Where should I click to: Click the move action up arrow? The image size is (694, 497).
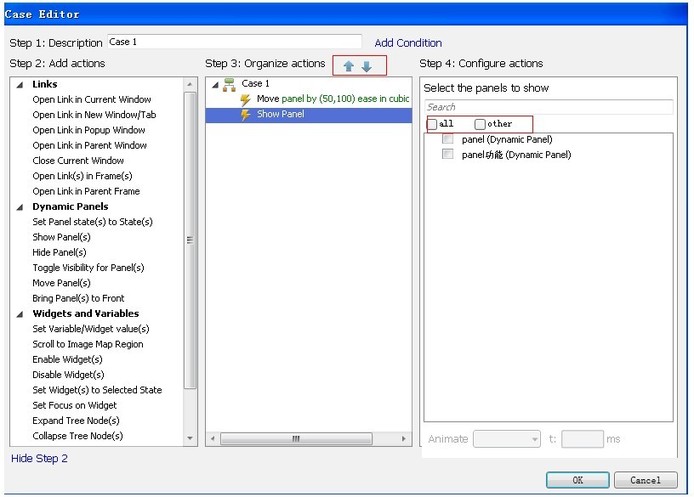(x=349, y=66)
